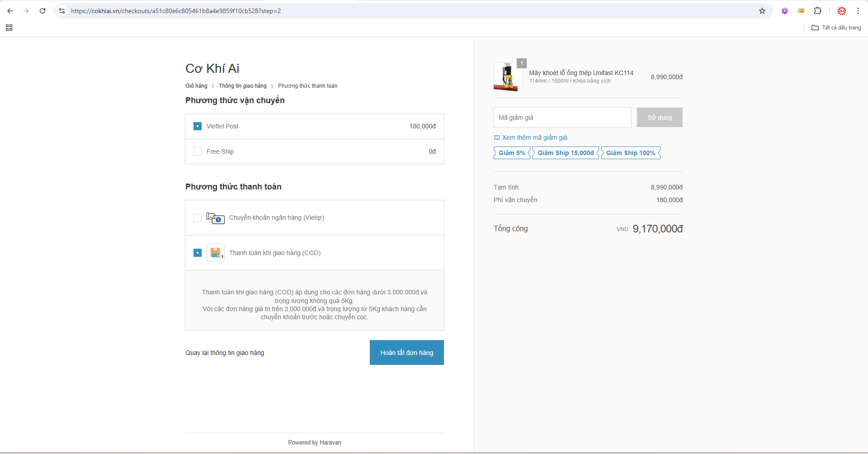Choose Chuyển khoản ngân hàng payment option
868x454 pixels.
[x=198, y=218]
